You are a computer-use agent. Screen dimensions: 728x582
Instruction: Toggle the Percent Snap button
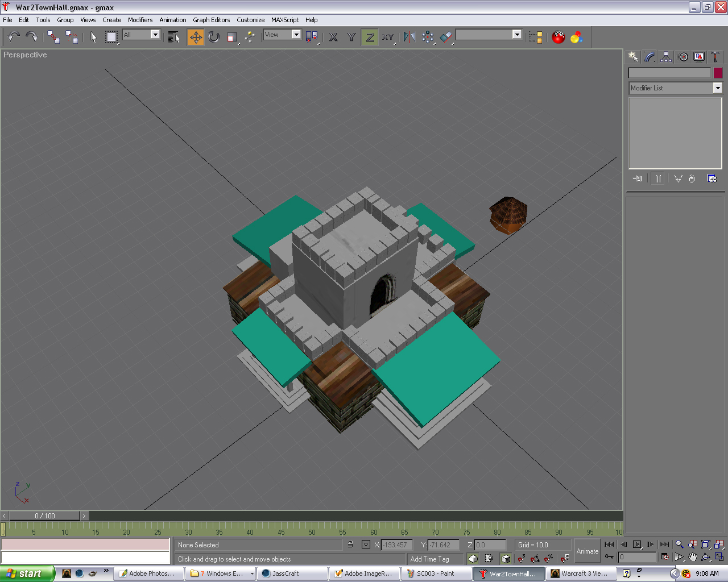[548, 558]
